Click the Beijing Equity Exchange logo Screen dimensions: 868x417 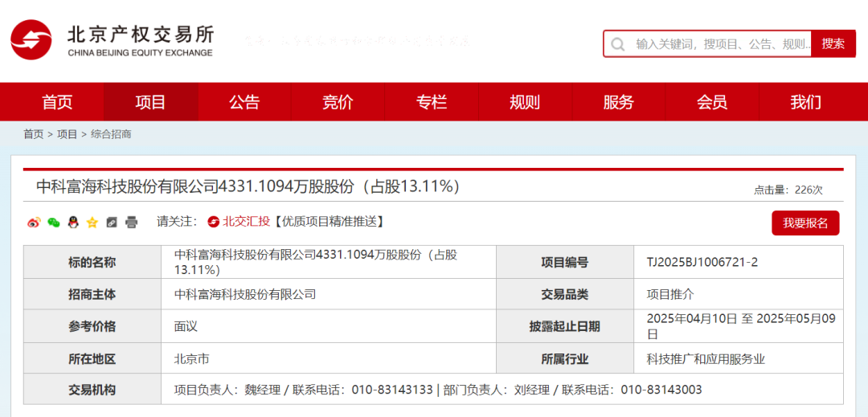[x=111, y=40]
